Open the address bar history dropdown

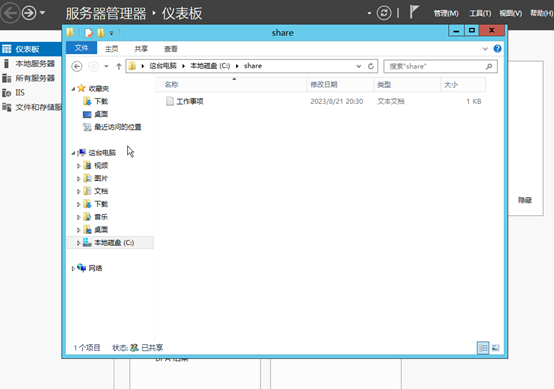point(359,66)
